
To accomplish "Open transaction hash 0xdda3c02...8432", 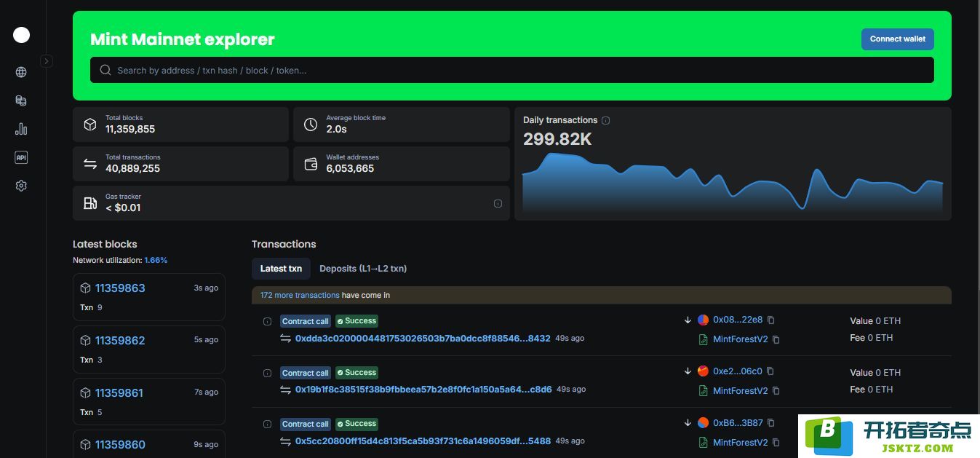I will 423,339.
